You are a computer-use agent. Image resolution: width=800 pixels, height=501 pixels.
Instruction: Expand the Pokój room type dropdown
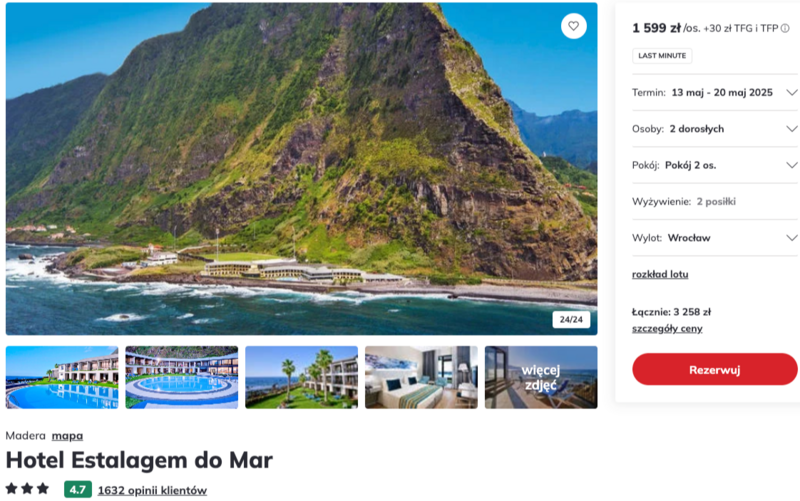coord(714,165)
